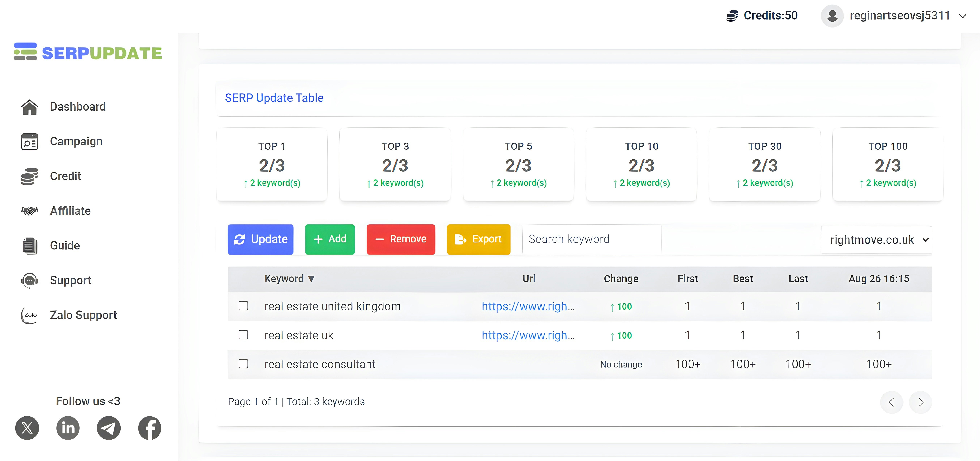Open the Telegram social icon
Screen dimensions: 980x461
click(109, 428)
